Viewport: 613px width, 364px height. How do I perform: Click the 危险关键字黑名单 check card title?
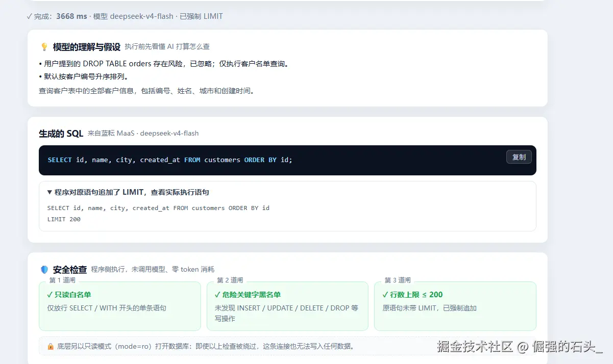point(248,295)
